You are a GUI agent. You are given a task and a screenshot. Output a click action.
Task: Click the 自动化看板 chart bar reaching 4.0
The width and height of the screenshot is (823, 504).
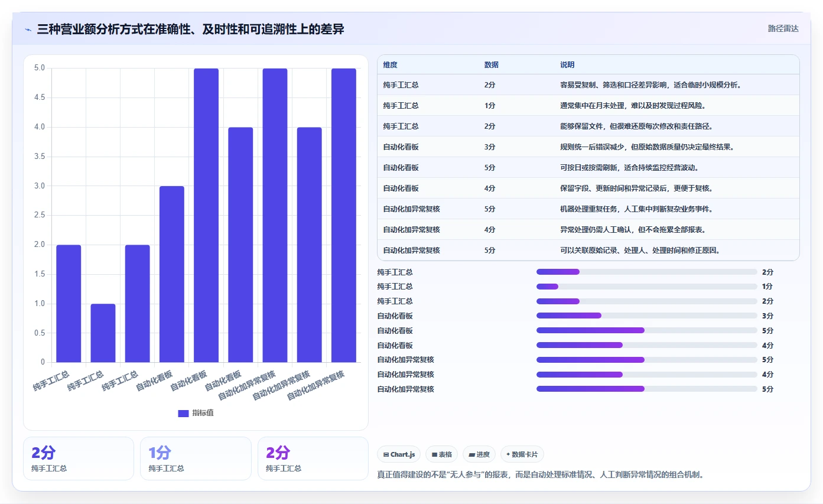[240, 245]
